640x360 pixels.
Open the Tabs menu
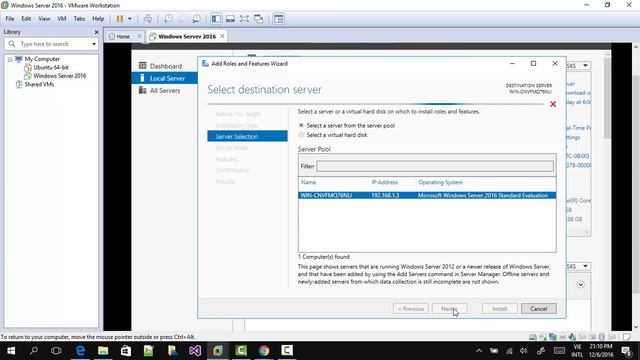(79, 19)
